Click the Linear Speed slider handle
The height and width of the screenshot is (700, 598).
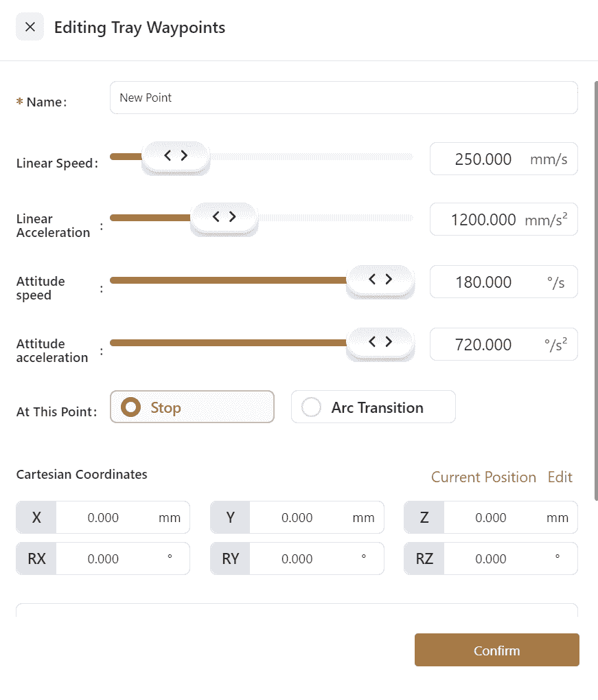point(176,157)
